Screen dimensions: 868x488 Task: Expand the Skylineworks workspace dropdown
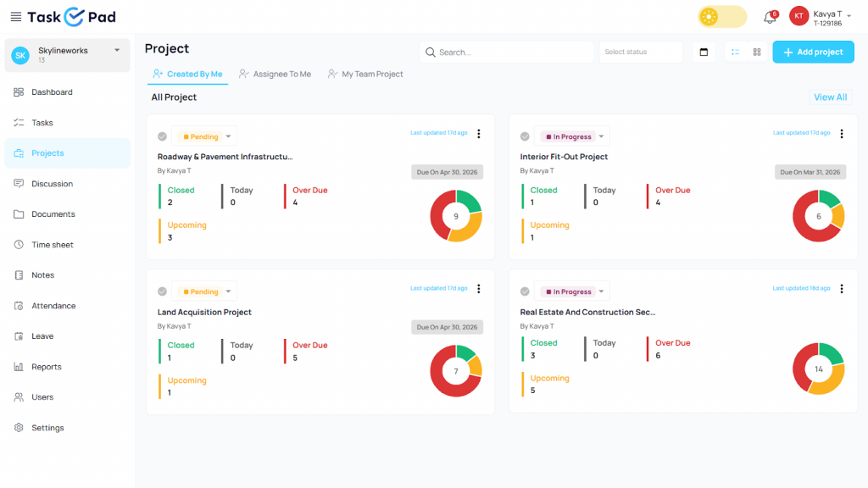[x=117, y=51]
